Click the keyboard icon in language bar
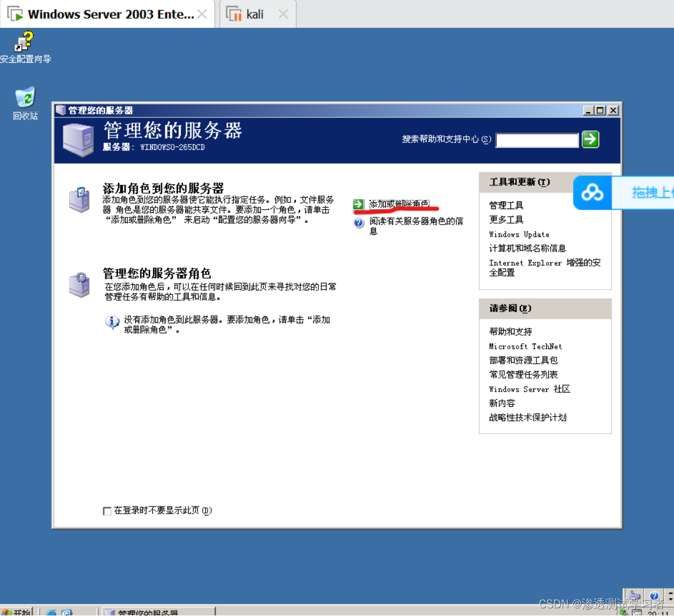The height and width of the screenshot is (616, 674). (634, 596)
